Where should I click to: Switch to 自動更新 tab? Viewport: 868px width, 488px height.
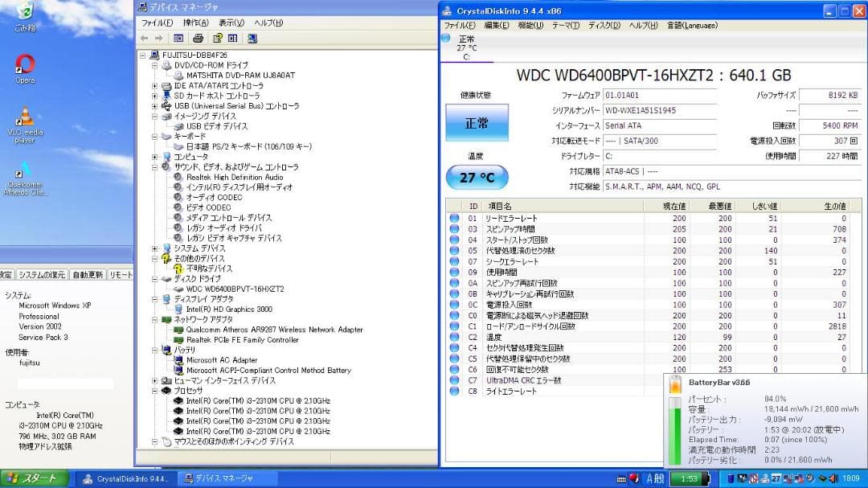88,275
